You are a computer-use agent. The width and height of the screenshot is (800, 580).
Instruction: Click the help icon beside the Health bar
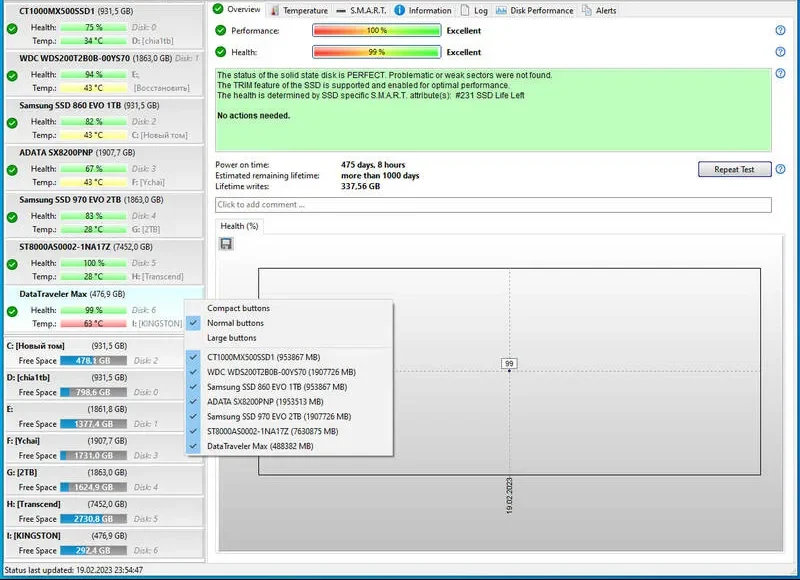pos(780,51)
